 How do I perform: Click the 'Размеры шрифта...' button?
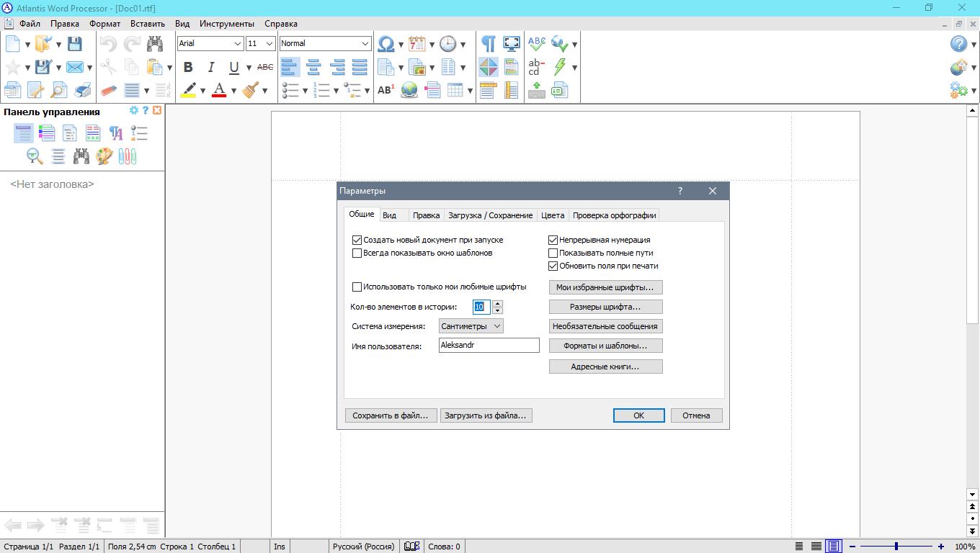606,307
